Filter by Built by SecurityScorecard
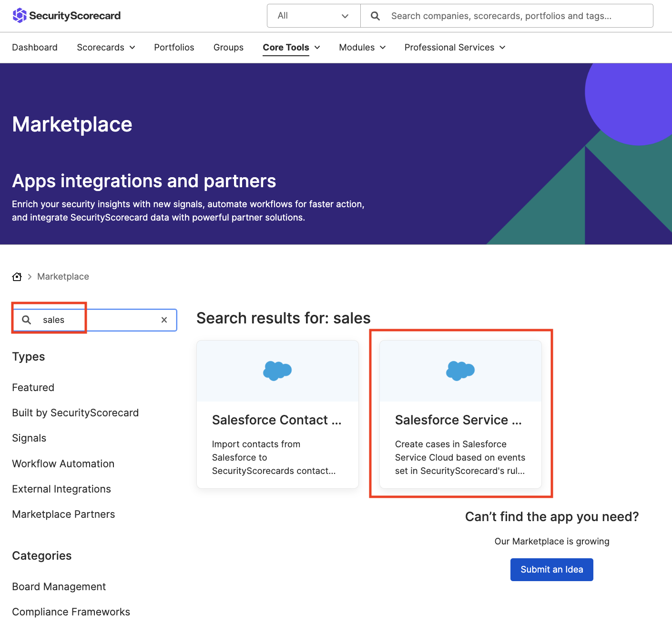The height and width of the screenshot is (624, 672). click(x=75, y=413)
